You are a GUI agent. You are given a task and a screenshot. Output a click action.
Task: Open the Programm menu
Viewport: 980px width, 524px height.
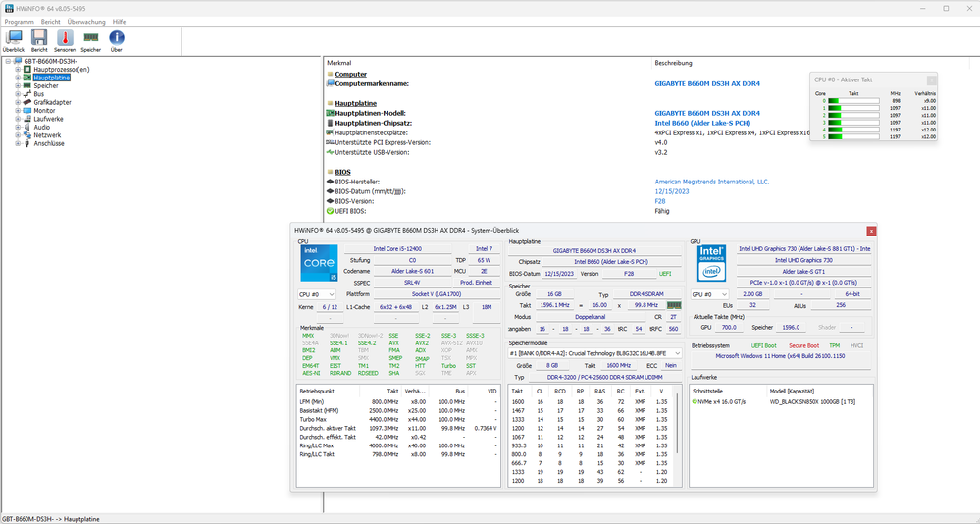click(20, 22)
